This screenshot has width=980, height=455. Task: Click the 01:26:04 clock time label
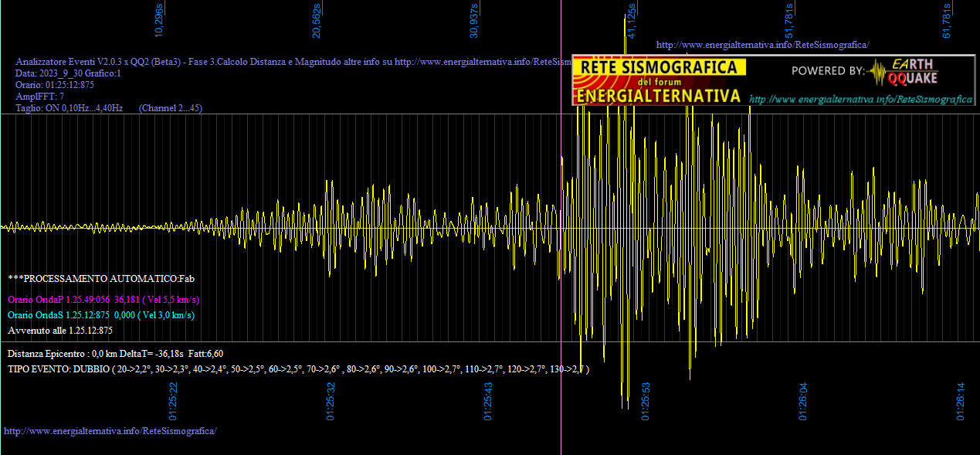(x=803, y=401)
